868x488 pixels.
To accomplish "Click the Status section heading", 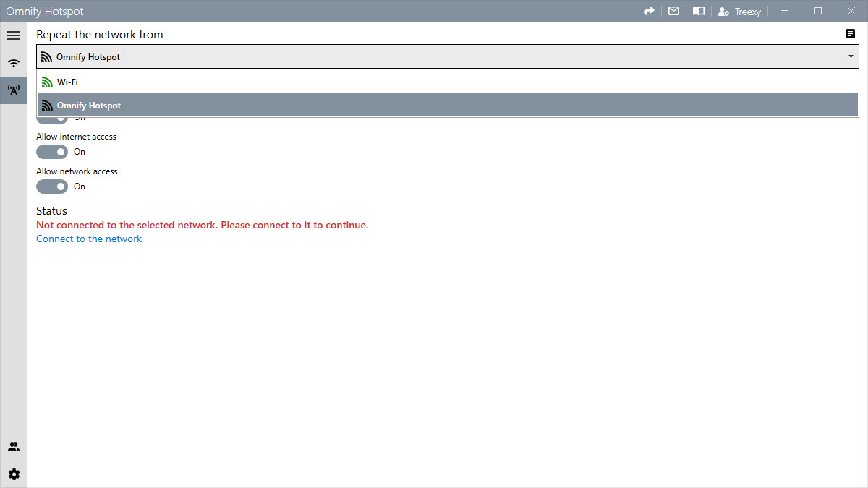I will 51,210.
